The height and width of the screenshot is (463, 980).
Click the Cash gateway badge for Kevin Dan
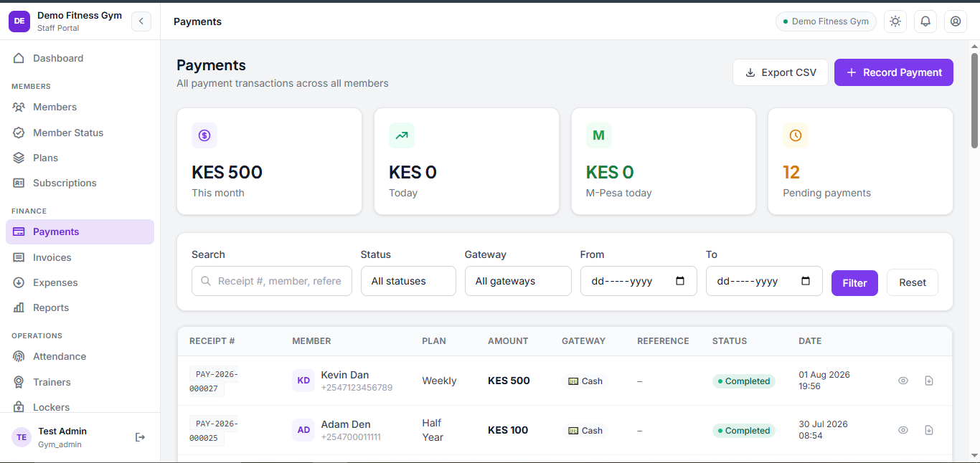[585, 381]
